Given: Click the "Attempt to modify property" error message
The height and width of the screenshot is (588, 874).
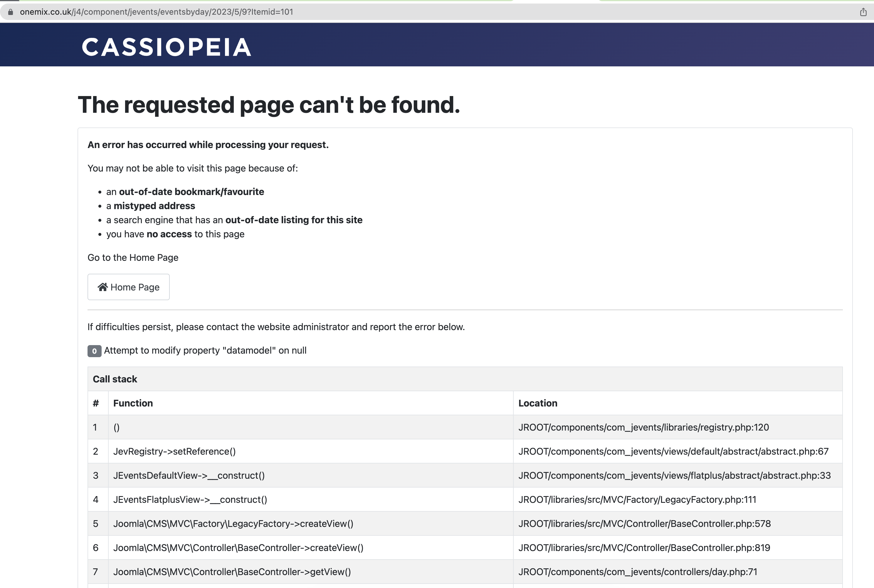Looking at the screenshot, I should coord(205,350).
